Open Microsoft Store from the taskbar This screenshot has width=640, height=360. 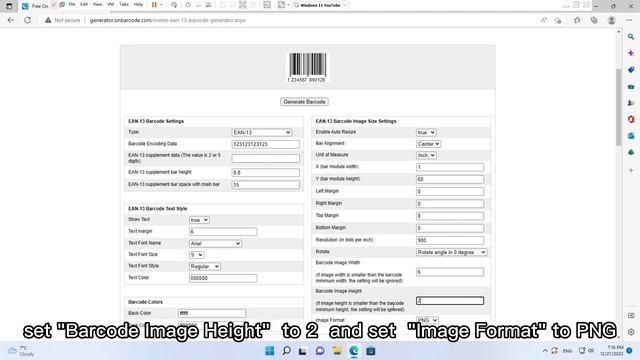(x=371, y=351)
